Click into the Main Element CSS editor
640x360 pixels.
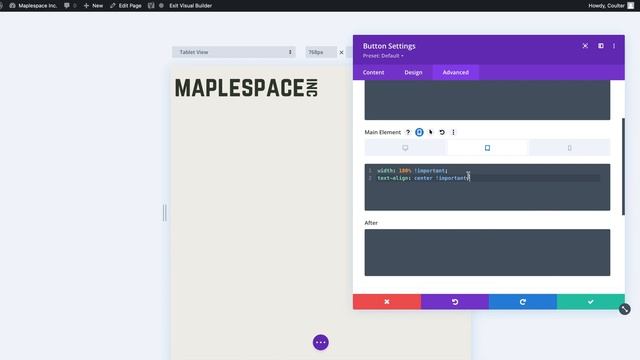click(x=487, y=187)
